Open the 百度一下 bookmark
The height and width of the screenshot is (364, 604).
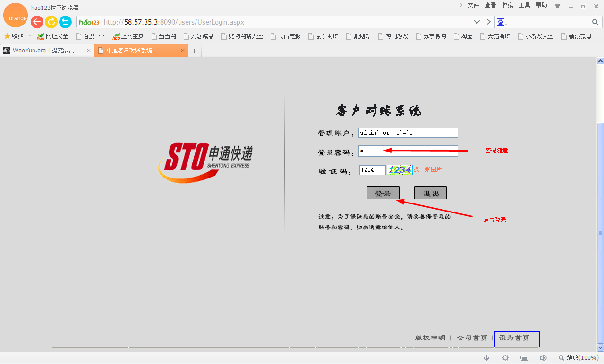(91, 36)
